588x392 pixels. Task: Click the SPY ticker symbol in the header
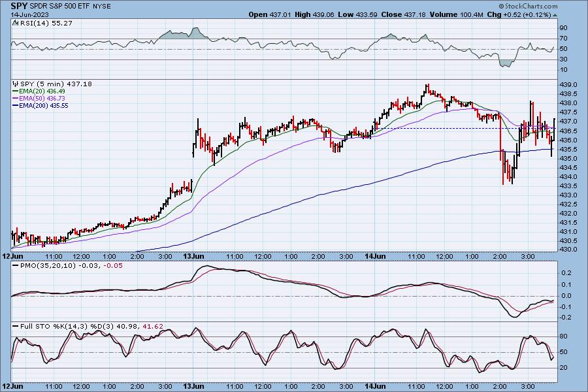pyautogui.click(x=19, y=6)
